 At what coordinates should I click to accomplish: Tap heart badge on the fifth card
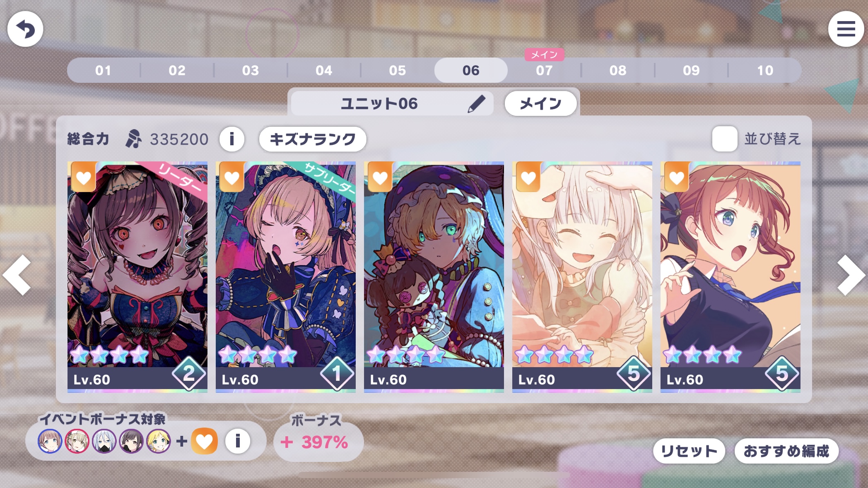[676, 178]
